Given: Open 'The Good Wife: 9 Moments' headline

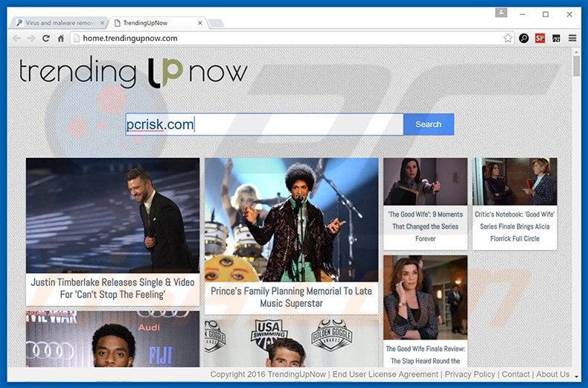Looking at the screenshot, I should [x=425, y=226].
